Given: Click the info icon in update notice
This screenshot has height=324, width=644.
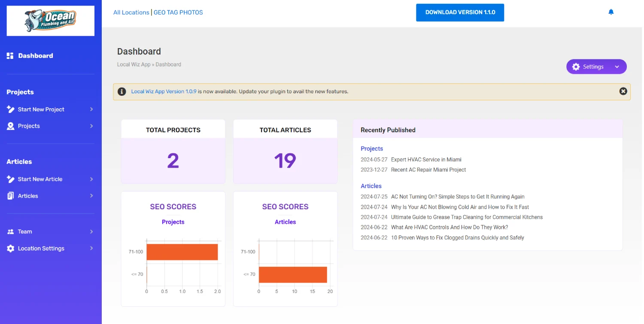Looking at the screenshot, I should click(x=122, y=92).
